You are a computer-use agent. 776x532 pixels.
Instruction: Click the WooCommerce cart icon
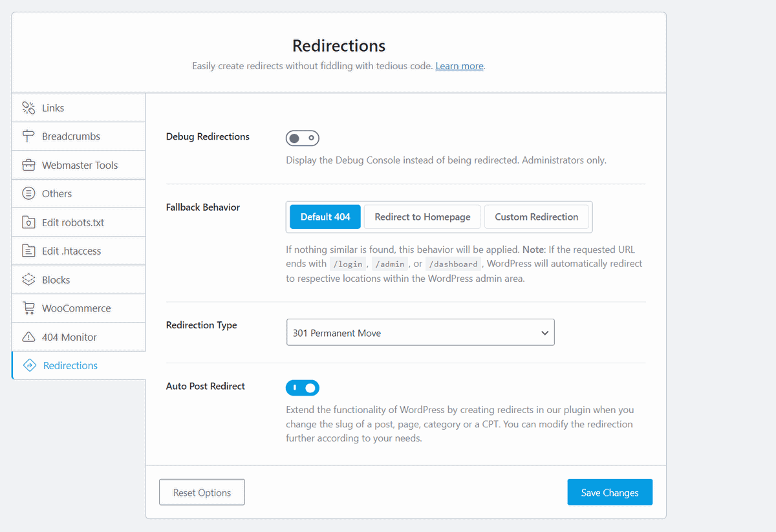click(x=28, y=308)
